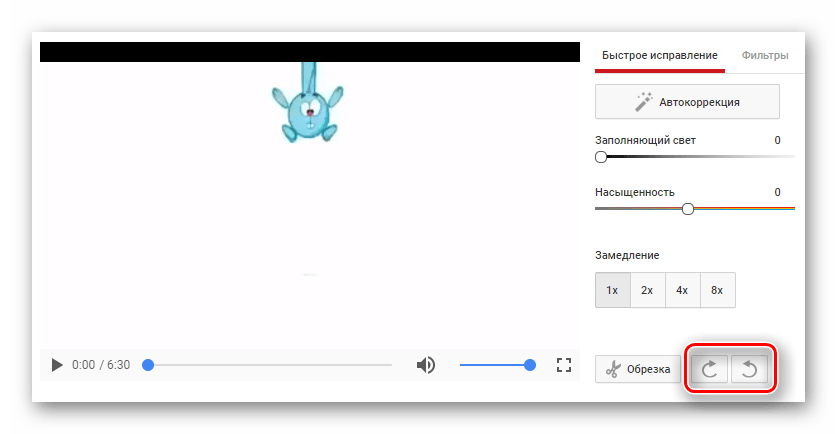Click the rabbit video preview frame
Viewport: 837px width, 434px height.
(310, 195)
